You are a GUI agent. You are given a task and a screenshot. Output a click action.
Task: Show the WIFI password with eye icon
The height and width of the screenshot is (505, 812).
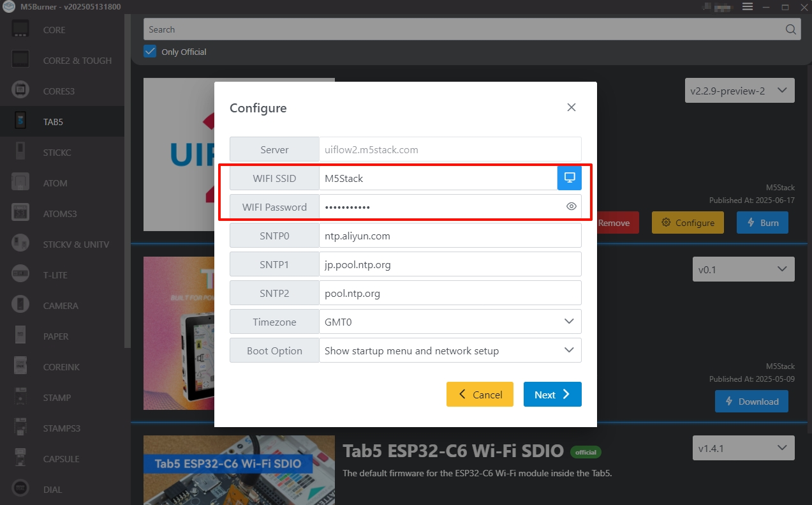coord(572,206)
